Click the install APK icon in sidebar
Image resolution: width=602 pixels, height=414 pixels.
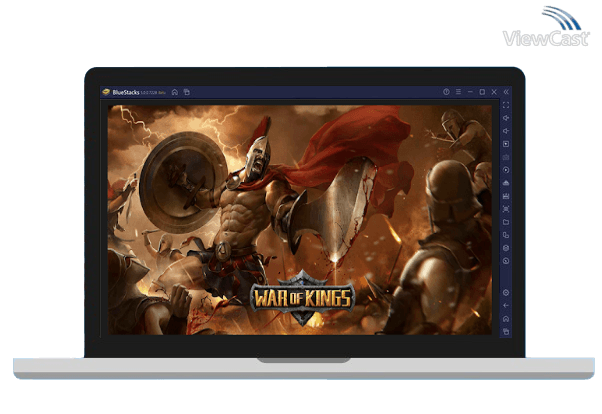click(x=506, y=183)
